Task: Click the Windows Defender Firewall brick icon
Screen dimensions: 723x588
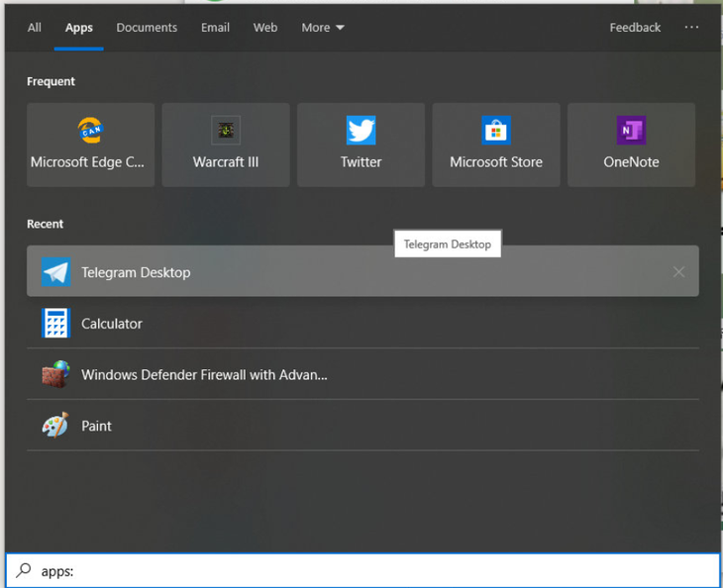Action: click(55, 374)
